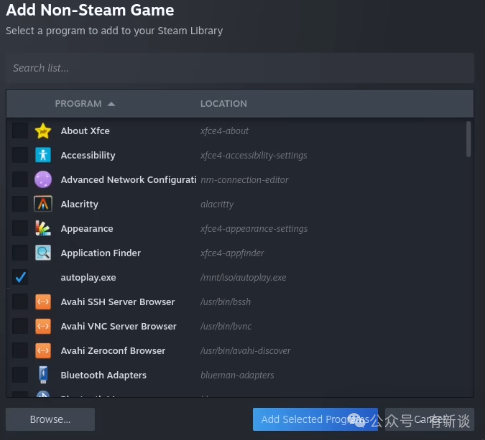The image size is (485, 440).
Task: Sort list by LOCATION column header
Action: [224, 104]
